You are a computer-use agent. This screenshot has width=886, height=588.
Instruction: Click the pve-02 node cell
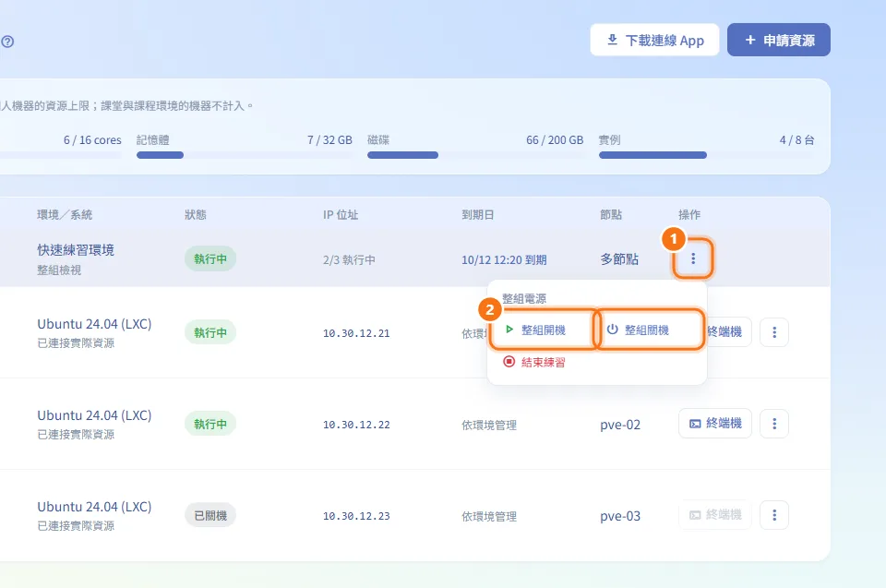620,426
